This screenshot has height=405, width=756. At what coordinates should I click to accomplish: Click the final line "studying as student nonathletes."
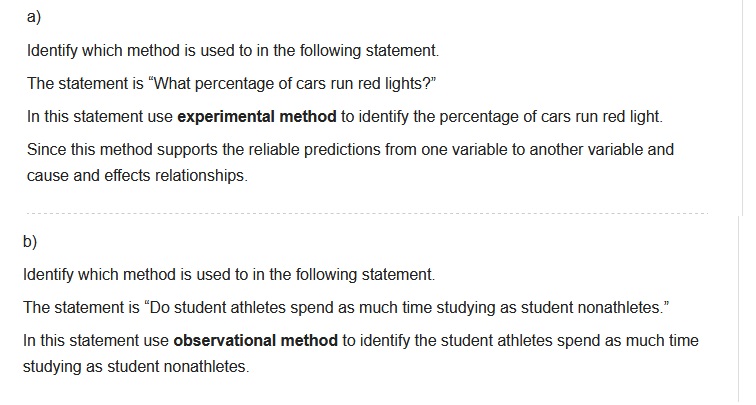tap(134, 367)
